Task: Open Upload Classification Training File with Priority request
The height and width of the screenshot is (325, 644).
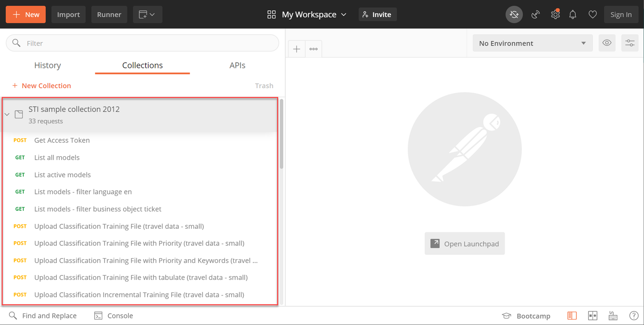Action: pyautogui.click(x=140, y=243)
